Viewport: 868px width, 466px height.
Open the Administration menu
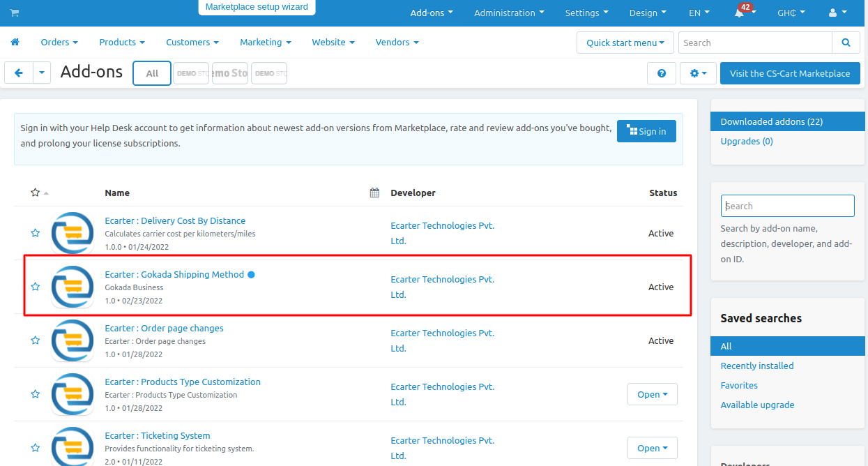(509, 13)
